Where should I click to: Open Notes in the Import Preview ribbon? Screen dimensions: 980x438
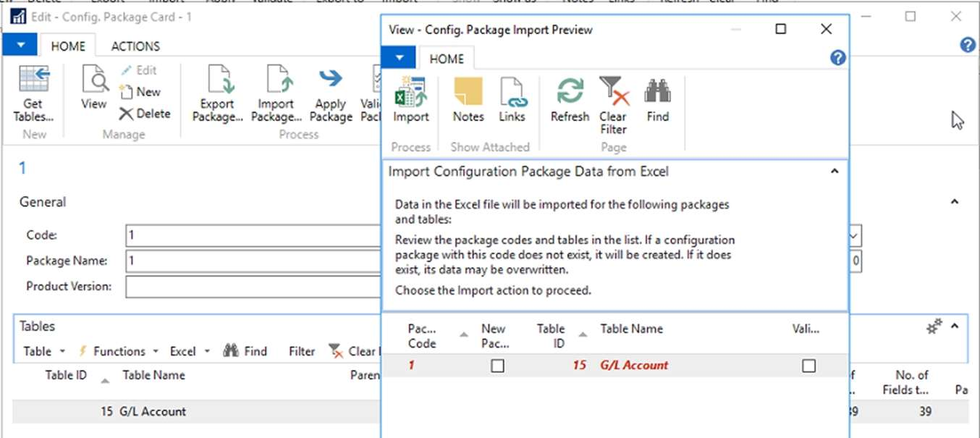[468, 93]
